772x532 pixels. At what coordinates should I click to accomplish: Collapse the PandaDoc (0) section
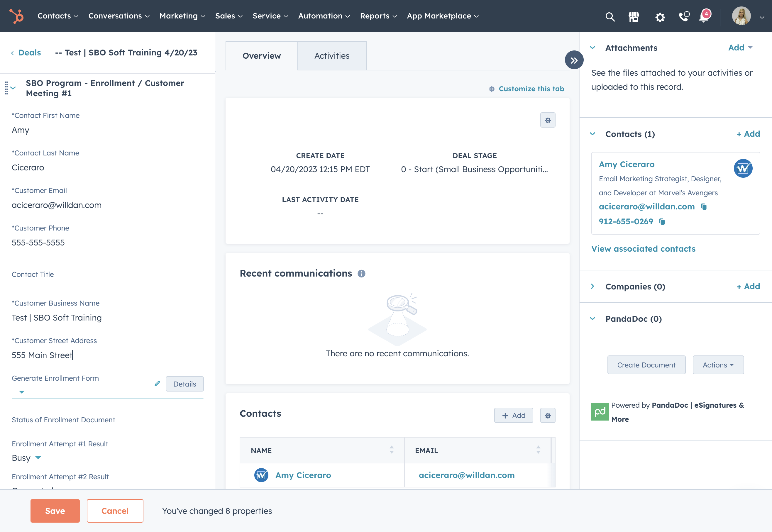(593, 319)
